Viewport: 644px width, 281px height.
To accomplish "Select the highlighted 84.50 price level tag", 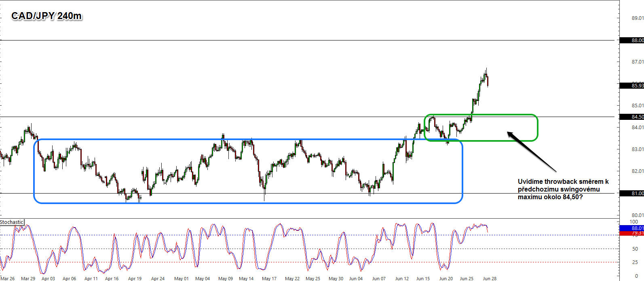I will coord(632,117).
